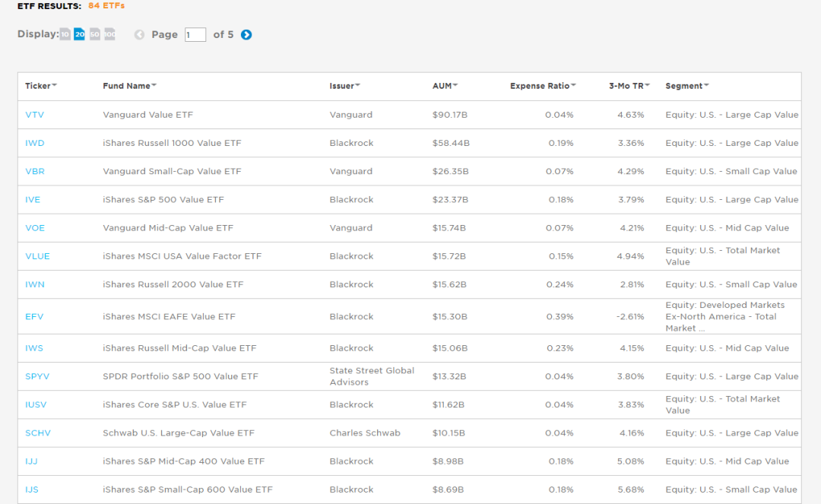Open the IWD ticker page
Viewport: 821px width, 504px height.
35,143
